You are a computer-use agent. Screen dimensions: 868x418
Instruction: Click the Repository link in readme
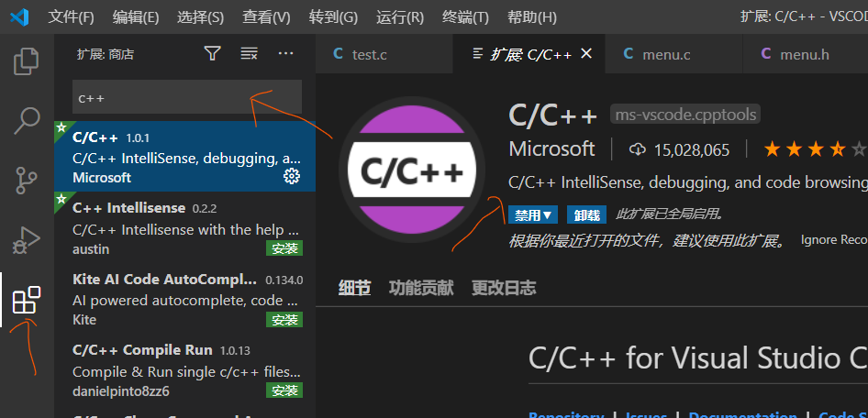(566, 414)
